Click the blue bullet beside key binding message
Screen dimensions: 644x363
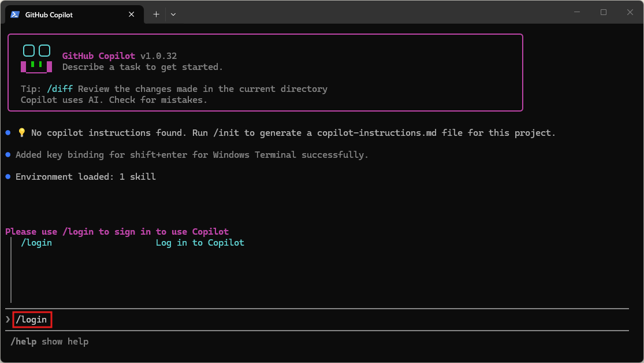[x=8, y=155]
